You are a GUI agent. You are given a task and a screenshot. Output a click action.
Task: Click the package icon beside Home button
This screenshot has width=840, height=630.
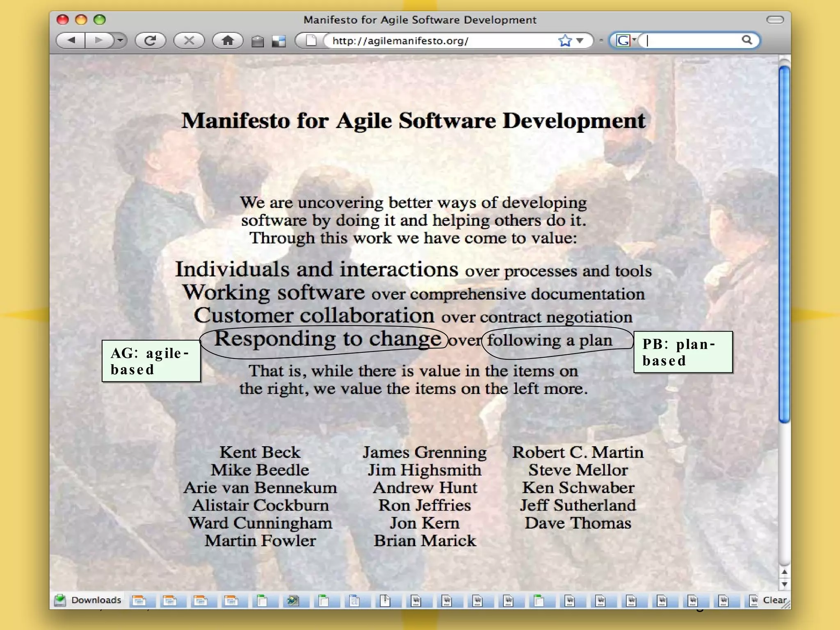(x=258, y=41)
